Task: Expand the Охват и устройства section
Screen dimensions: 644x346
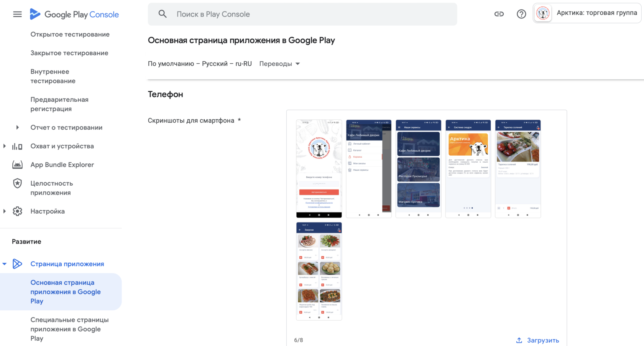Action: click(x=4, y=146)
